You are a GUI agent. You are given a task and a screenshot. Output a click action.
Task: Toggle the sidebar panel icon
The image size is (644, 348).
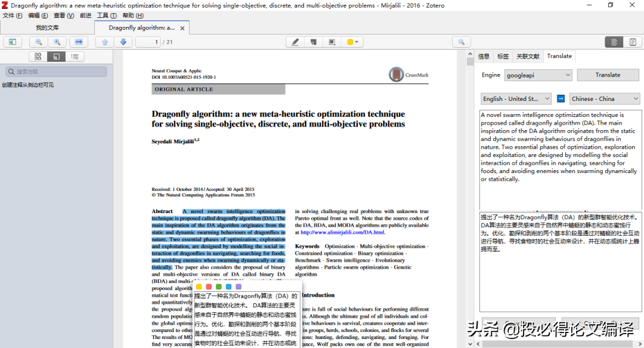pos(13,42)
